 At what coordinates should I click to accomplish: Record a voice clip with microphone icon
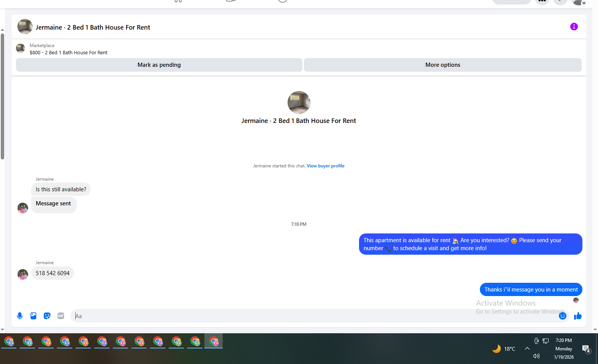pyautogui.click(x=20, y=316)
